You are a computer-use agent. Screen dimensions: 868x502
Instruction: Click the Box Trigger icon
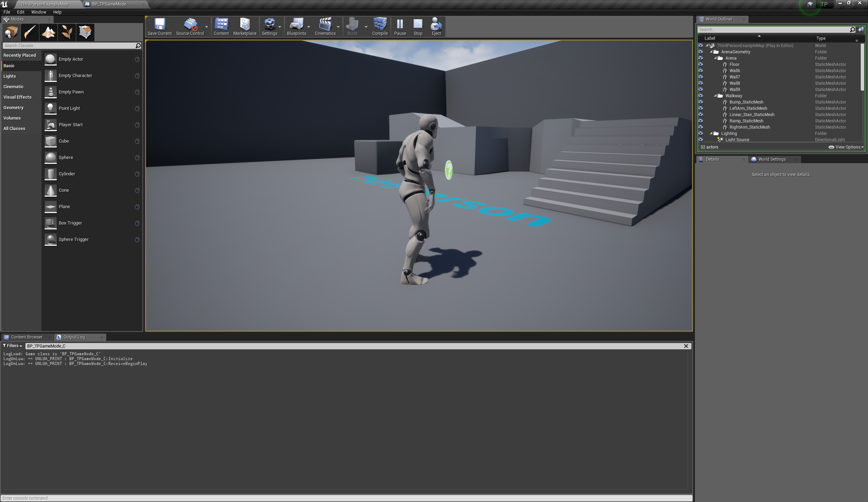(51, 223)
